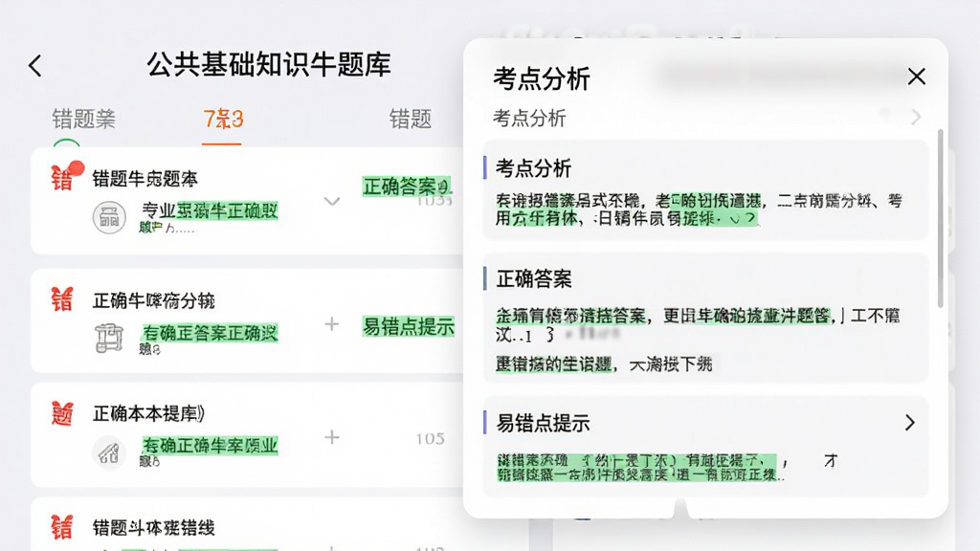Click the 公共基础知识牛题库 page title

tap(269, 64)
